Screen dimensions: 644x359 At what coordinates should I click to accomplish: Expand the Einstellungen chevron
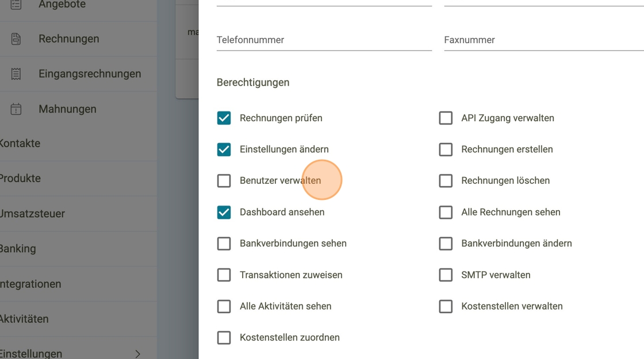(137, 354)
